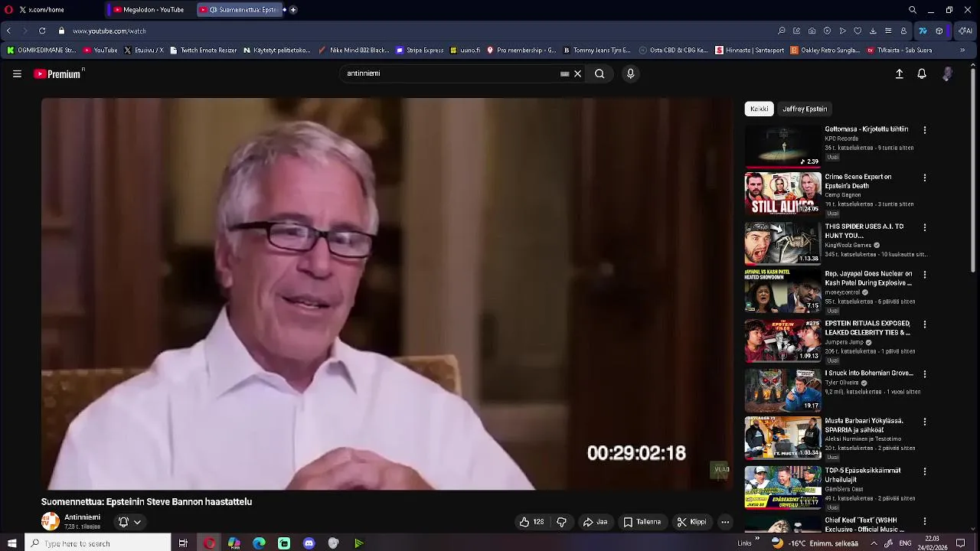Show hidden system tray icons
Viewport: 980px width, 551px height.
874,543
